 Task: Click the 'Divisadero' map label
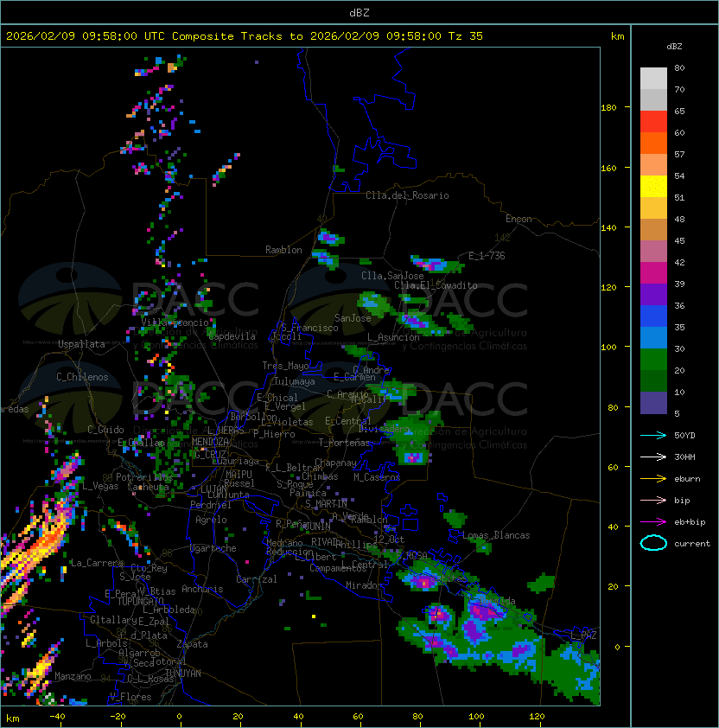coord(384,429)
